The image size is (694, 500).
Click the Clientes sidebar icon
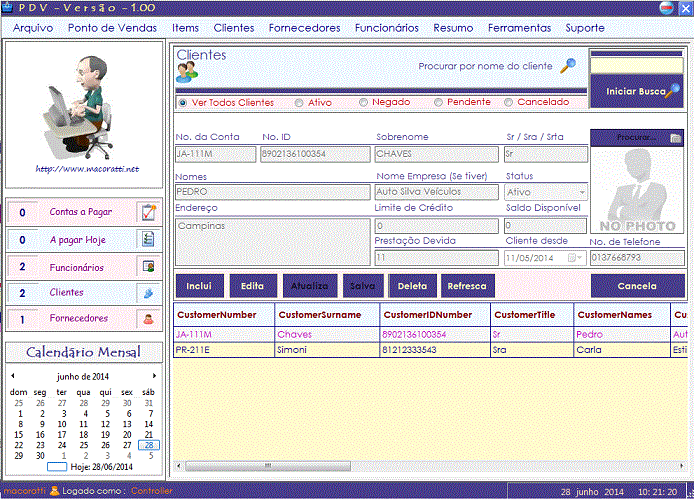point(148,293)
